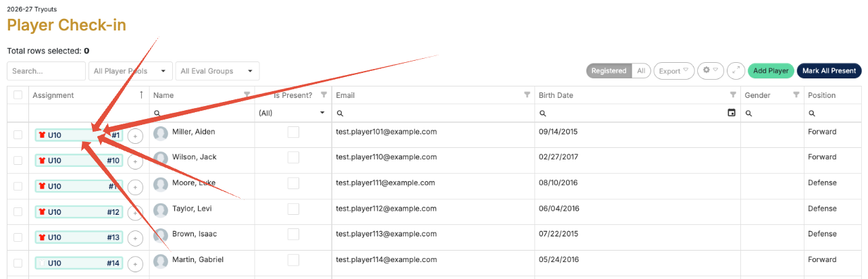Click the Mark All Present button
868x279 pixels.
pos(829,71)
